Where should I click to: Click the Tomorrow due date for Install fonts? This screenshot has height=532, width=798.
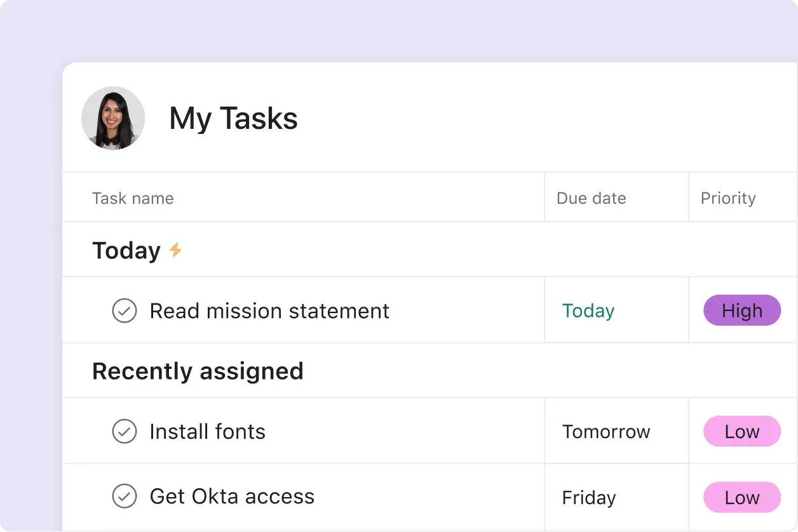tap(606, 431)
